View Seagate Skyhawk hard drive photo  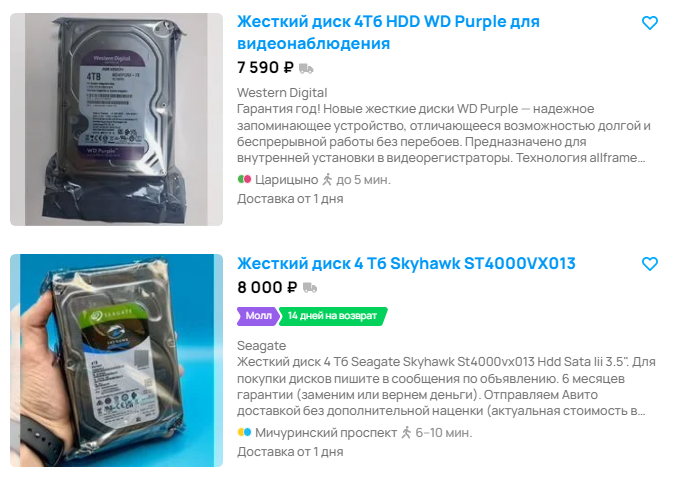pyautogui.click(x=116, y=360)
